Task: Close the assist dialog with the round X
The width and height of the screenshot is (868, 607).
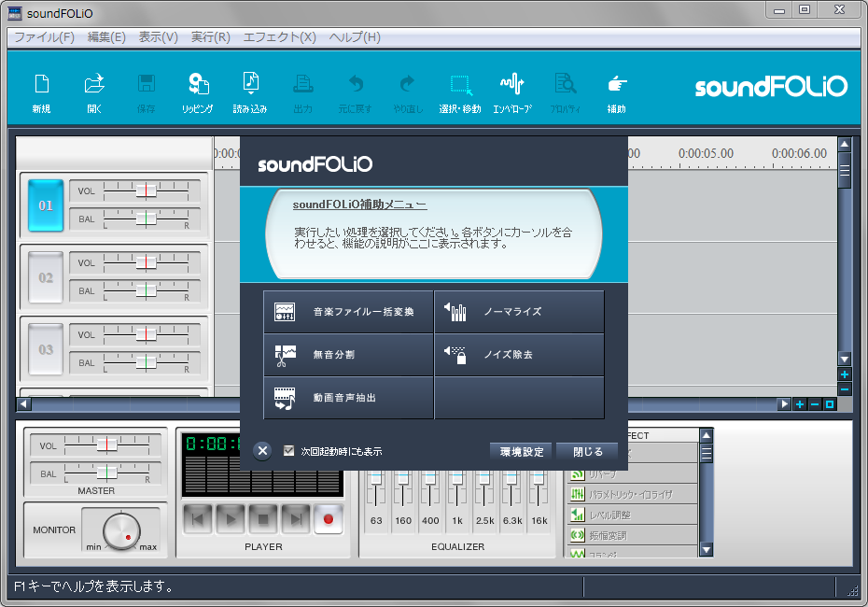Action: [x=263, y=451]
